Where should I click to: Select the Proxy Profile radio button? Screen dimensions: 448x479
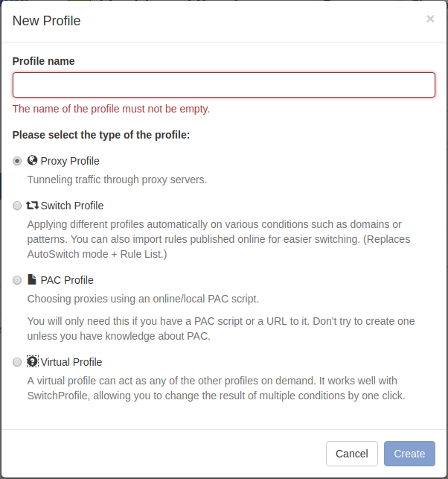click(x=17, y=161)
